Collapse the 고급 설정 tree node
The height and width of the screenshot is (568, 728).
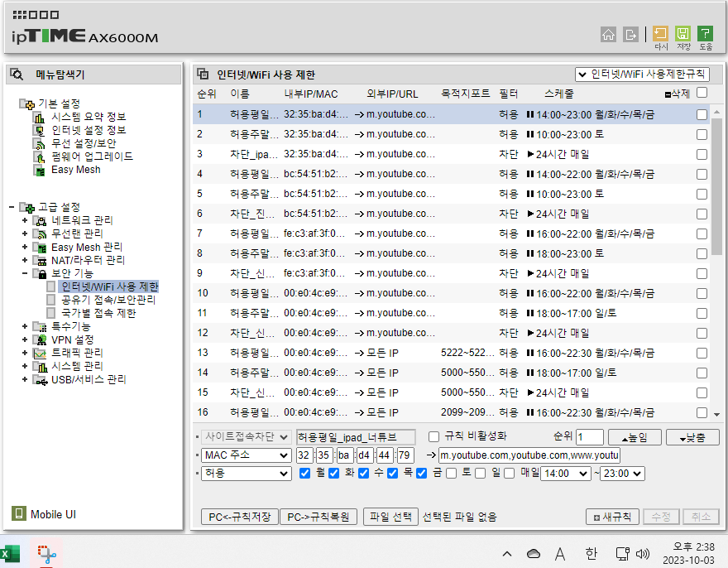click(12, 207)
